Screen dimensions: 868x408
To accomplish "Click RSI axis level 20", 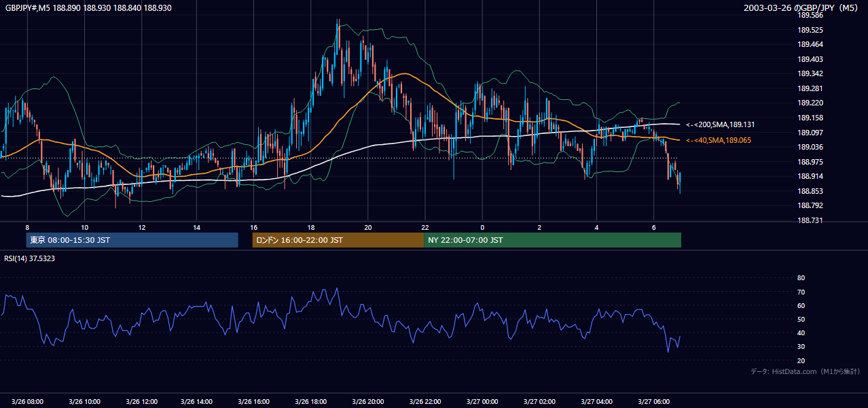I will 801,360.
